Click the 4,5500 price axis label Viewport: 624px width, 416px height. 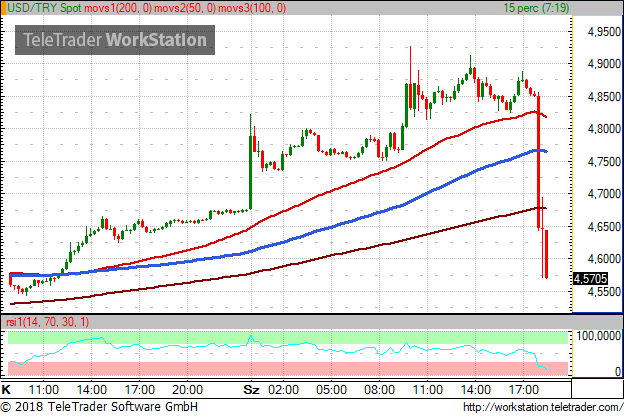[604, 291]
